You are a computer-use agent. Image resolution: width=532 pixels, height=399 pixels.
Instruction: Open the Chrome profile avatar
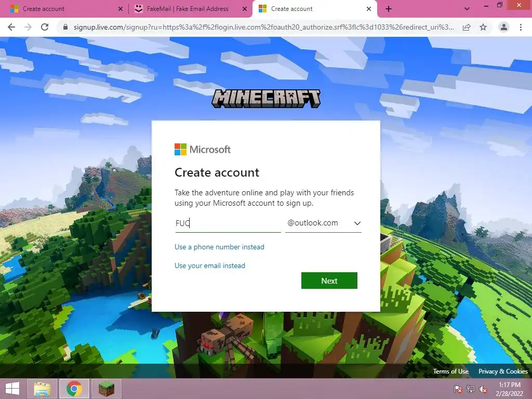click(504, 27)
